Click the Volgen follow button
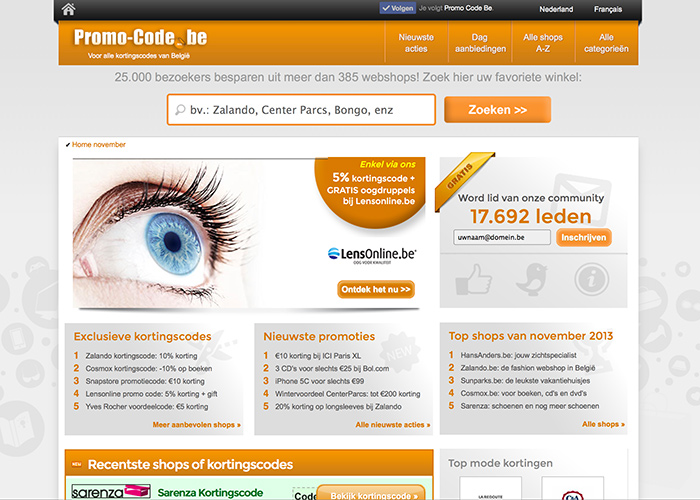This screenshot has height=500, width=700. [x=397, y=8]
